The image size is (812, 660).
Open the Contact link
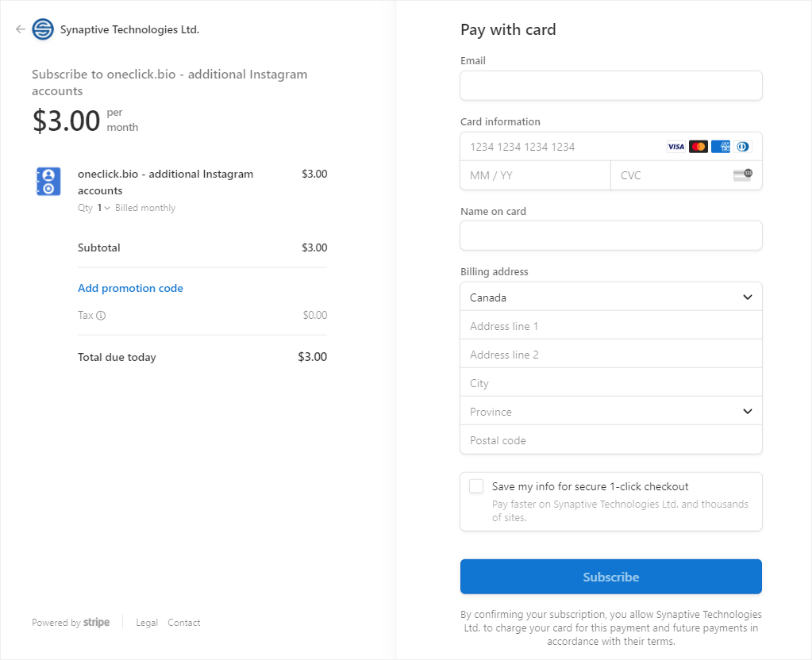tap(184, 623)
